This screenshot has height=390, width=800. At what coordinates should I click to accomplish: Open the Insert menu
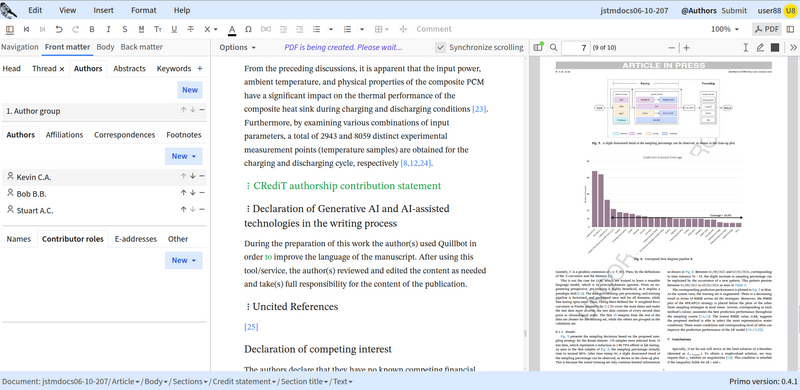(104, 10)
